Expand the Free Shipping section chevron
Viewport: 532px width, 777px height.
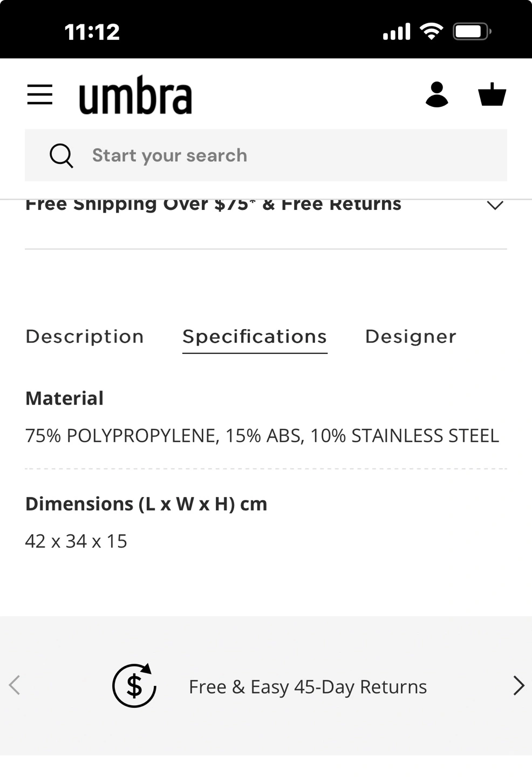coord(495,206)
